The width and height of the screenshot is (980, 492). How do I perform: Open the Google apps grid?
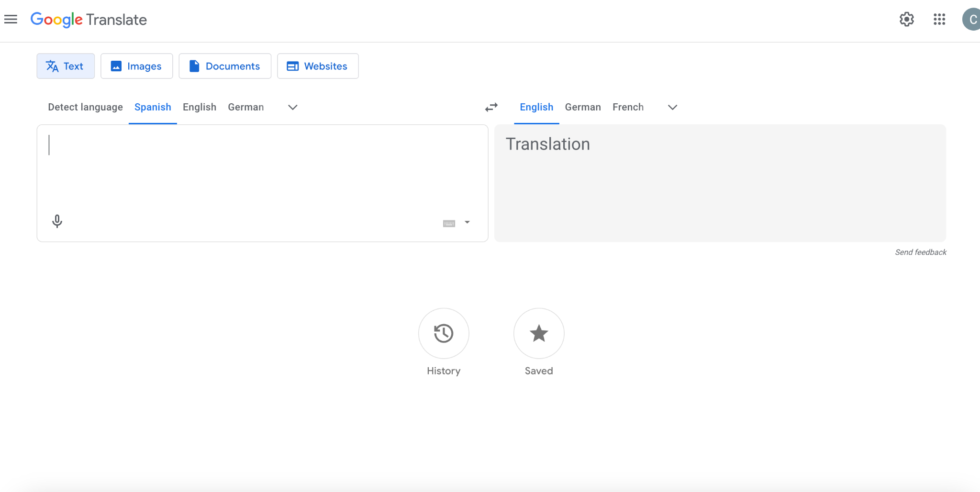939,19
